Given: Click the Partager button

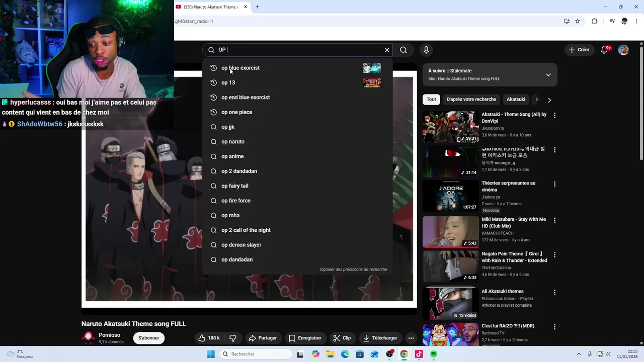Looking at the screenshot, I should pyautogui.click(x=263, y=338).
